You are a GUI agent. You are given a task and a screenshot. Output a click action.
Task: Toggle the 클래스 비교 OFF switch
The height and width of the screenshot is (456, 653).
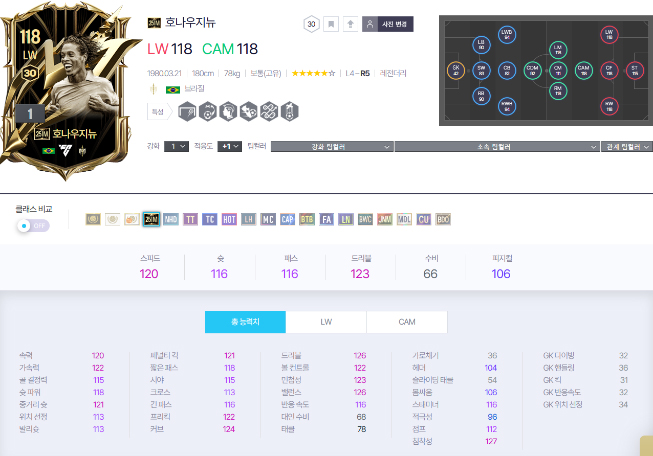click(x=33, y=226)
